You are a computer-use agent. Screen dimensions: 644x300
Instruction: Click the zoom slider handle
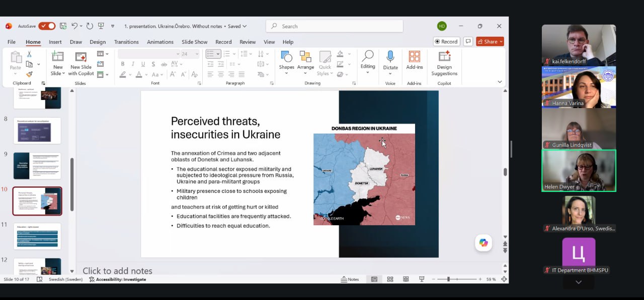click(448, 279)
